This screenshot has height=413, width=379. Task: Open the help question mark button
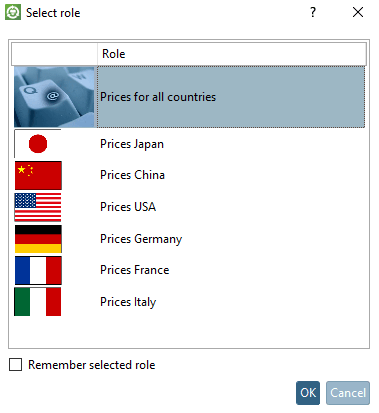click(313, 12)
